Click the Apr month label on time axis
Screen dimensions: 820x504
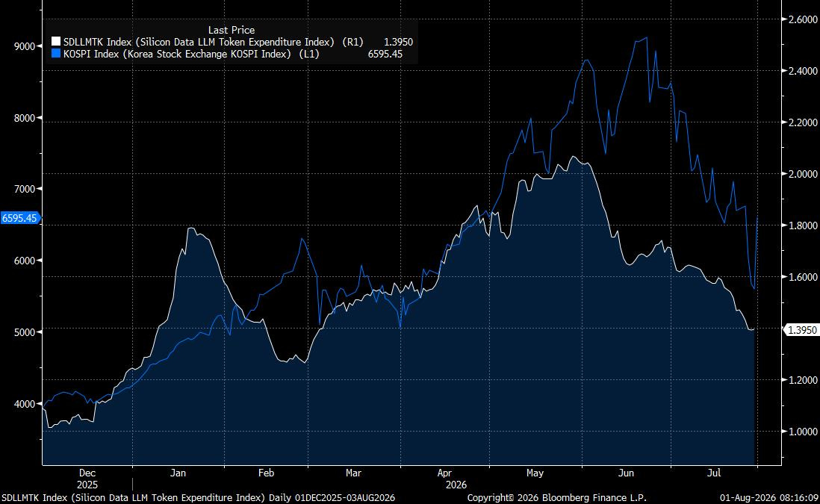[x=444, y=473]
